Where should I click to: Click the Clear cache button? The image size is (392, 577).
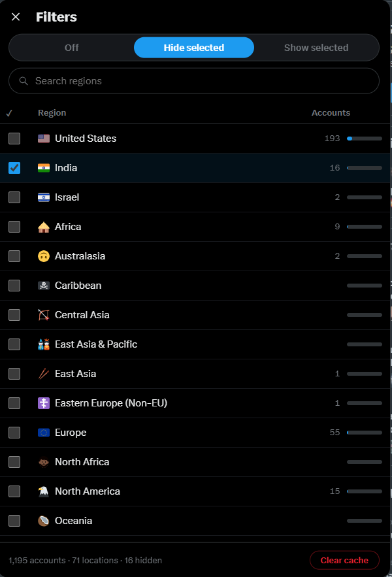[344, 560]
